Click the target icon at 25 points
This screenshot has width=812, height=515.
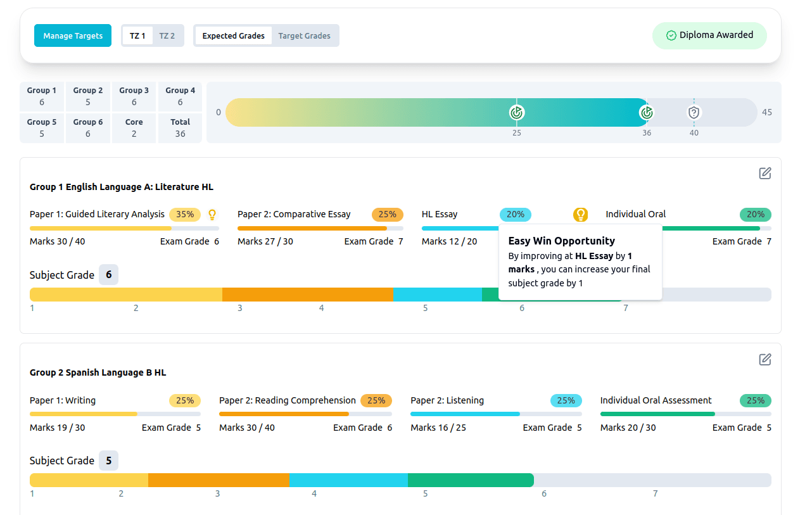coord(517,113)
